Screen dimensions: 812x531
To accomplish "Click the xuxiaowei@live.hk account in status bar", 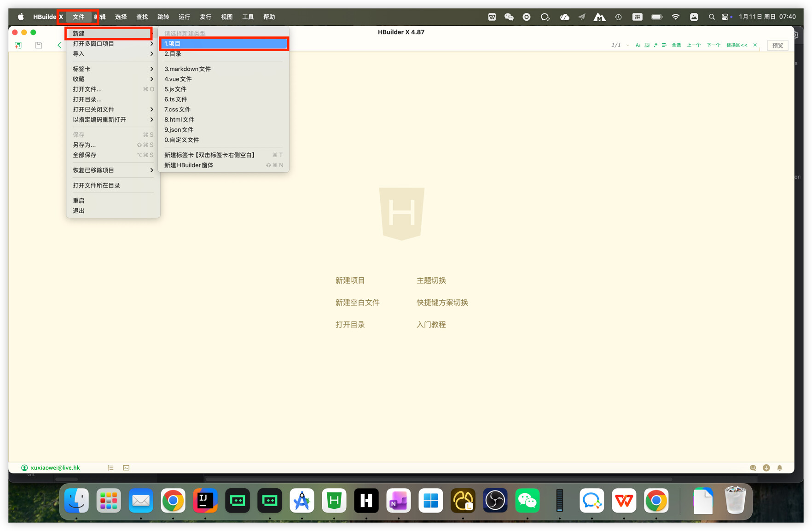I will click(55, 468).
